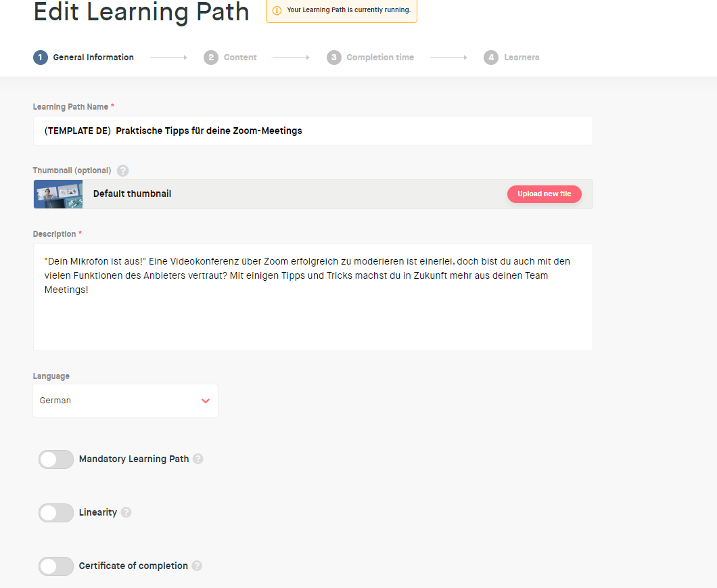Click the 'Thumbnail (optional)' label
This screenshot has height=588, width=717.
coord(72,171)
